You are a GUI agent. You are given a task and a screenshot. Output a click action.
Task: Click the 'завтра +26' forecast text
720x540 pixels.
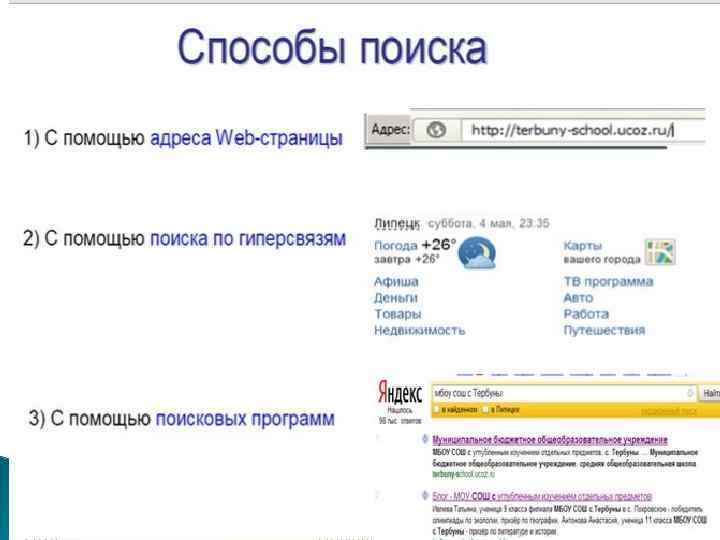tap(406, 259)
